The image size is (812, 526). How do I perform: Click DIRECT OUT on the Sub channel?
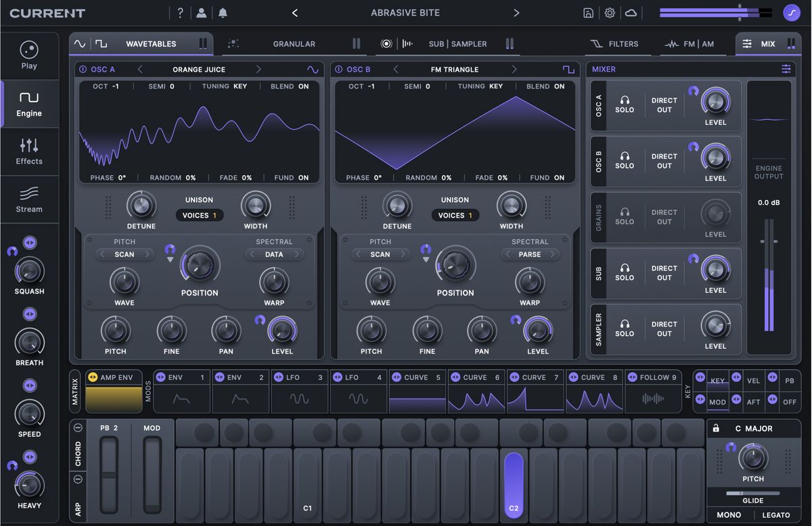pyautogui.click(x=664, y=272)
